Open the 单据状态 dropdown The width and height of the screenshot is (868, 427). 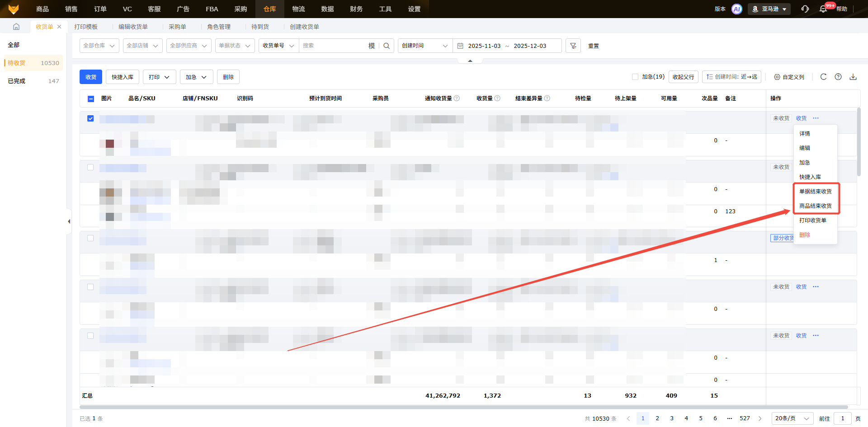pos(235,46)
